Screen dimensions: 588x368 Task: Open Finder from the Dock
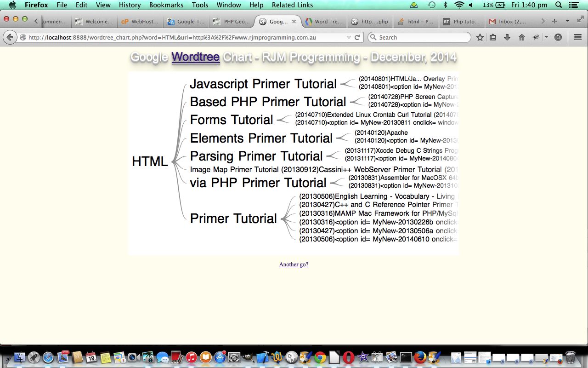point(19,357)
